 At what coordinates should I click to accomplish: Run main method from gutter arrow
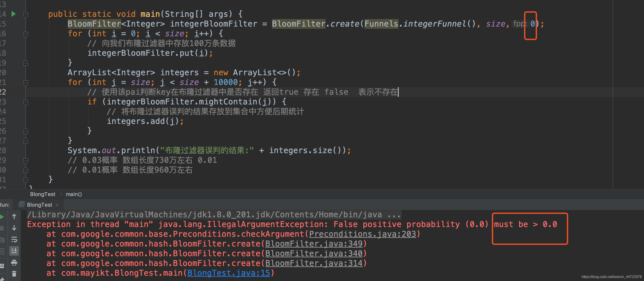[13, 14]
